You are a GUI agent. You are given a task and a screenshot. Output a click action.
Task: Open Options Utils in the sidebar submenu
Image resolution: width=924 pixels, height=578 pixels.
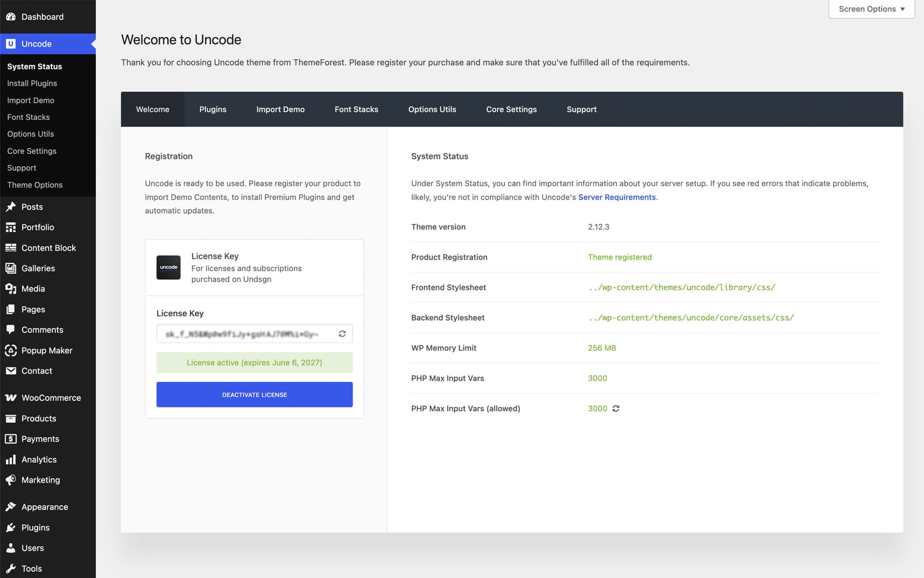30,134
